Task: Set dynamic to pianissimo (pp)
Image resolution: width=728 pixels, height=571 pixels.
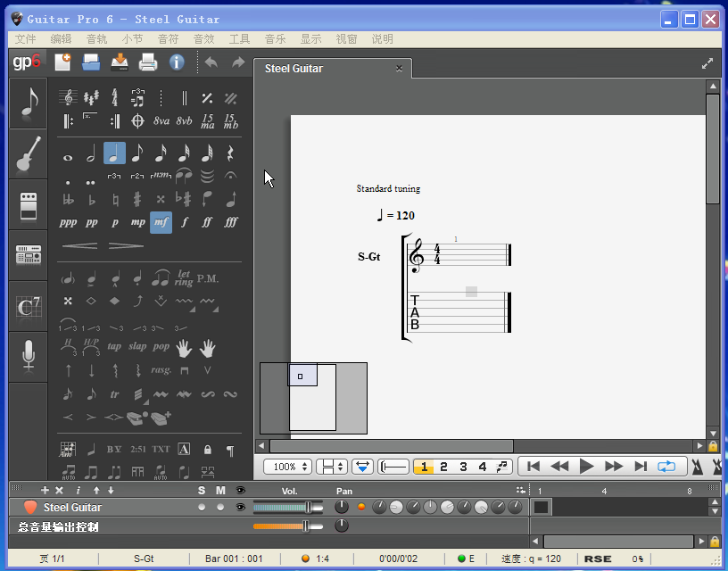Action: 92,223
